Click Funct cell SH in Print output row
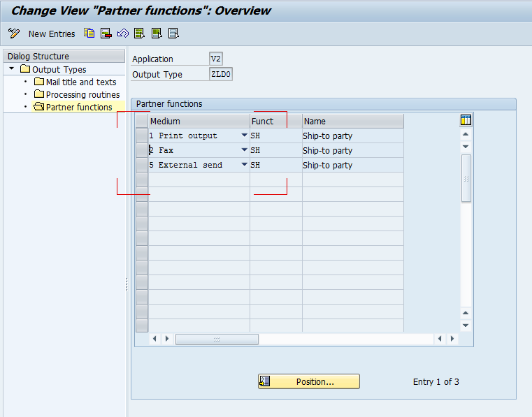 tap(276, 136)
